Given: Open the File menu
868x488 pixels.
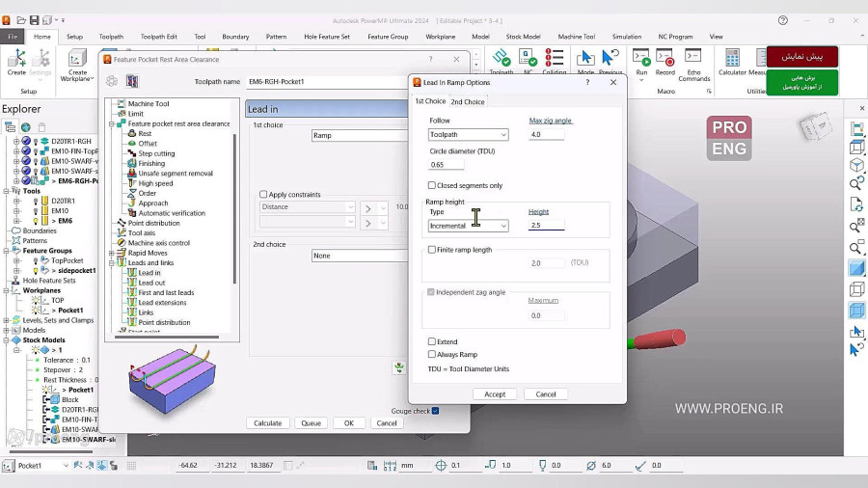Looking at the screenshot, I should tap(13, 37).
